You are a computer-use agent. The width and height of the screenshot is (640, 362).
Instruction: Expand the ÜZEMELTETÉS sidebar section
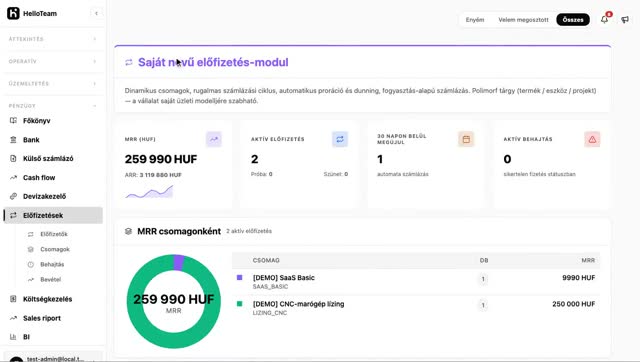click(x=52, y=83)
